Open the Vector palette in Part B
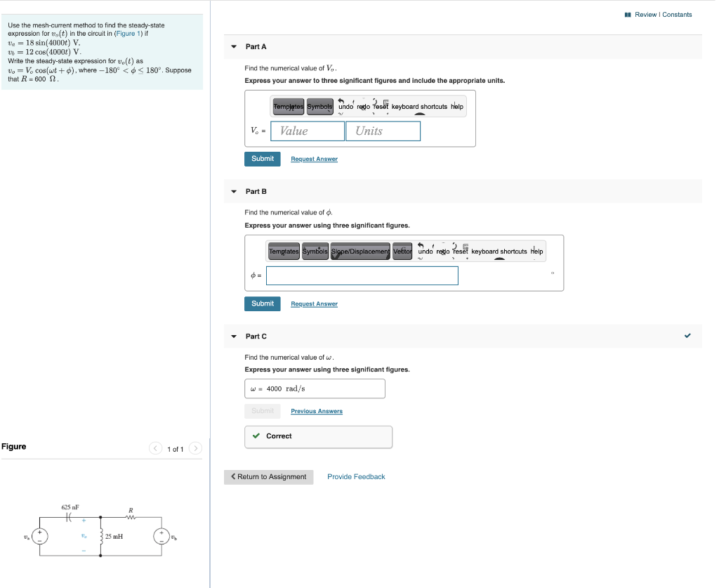This screenshot has width=719, height=588. tap(402, 251)
